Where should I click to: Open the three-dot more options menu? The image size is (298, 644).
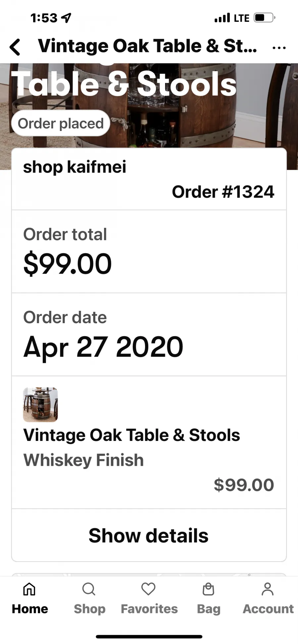point(279,48)
